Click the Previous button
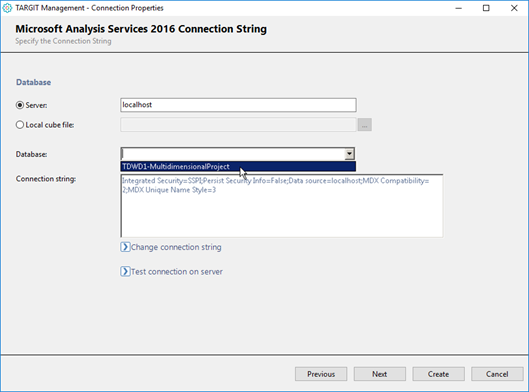 321,374
